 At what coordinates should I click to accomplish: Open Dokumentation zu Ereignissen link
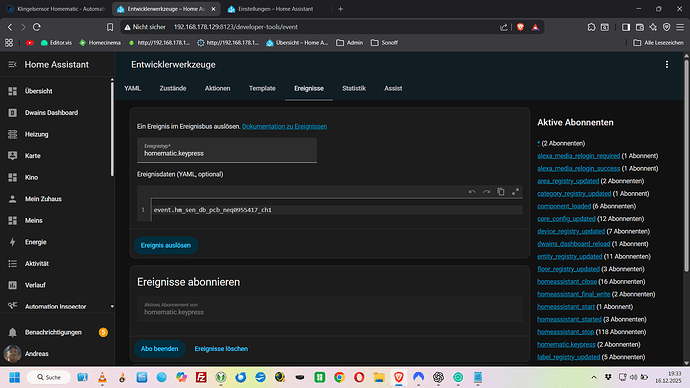click(x=284, y=127)
